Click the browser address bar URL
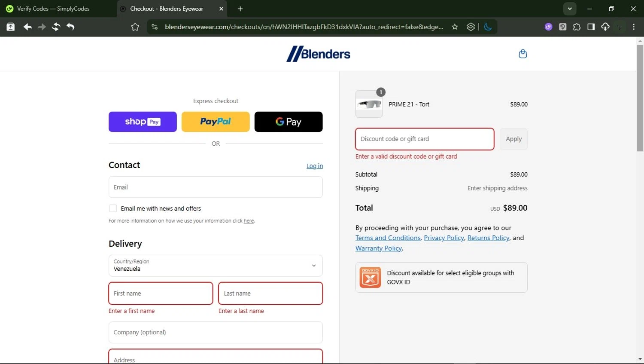Image resolution: width=644 pixels, height=364 pixels. [x=304, y=27]
